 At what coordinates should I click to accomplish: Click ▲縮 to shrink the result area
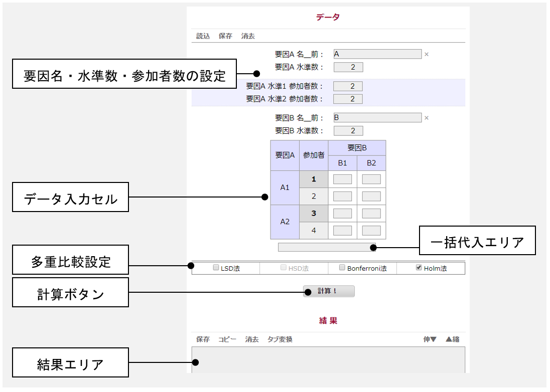452,339
